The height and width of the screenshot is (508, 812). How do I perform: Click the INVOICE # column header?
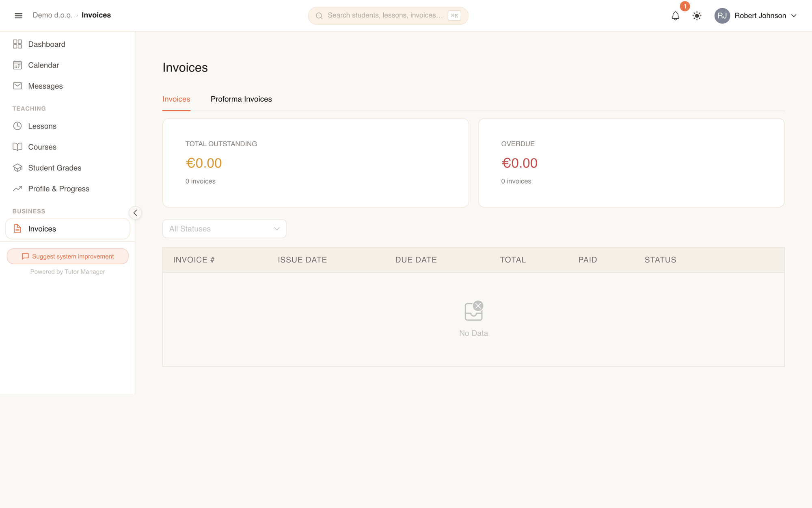(194, 260)
